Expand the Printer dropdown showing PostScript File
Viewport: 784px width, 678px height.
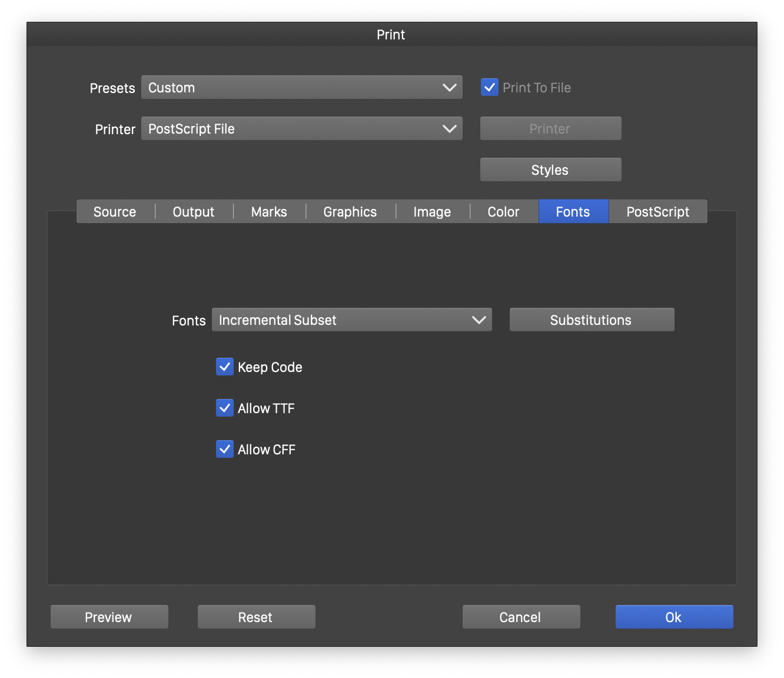301,129
